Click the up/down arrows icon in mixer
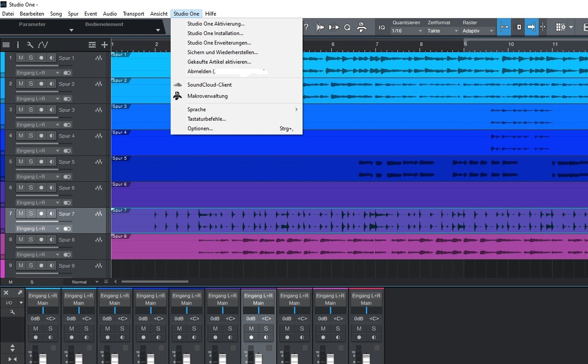Screen dimensions: 588x364 (12, 347)
